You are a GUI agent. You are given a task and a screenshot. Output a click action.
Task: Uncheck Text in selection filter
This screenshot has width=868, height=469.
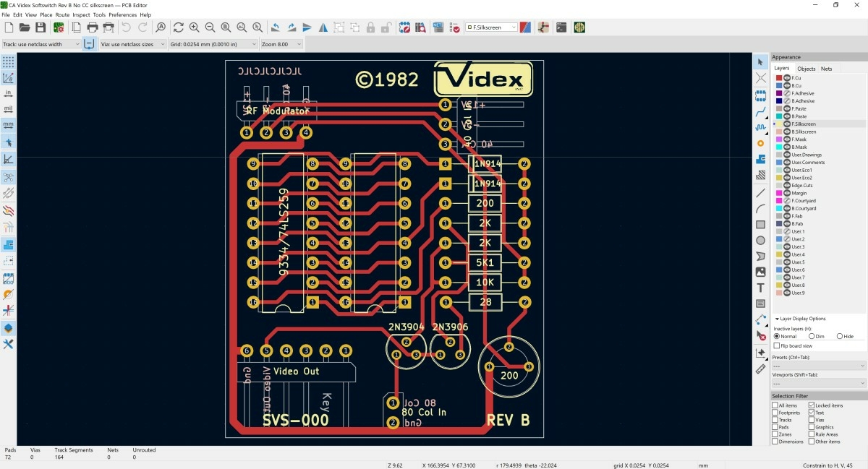[x=811, y=413]
